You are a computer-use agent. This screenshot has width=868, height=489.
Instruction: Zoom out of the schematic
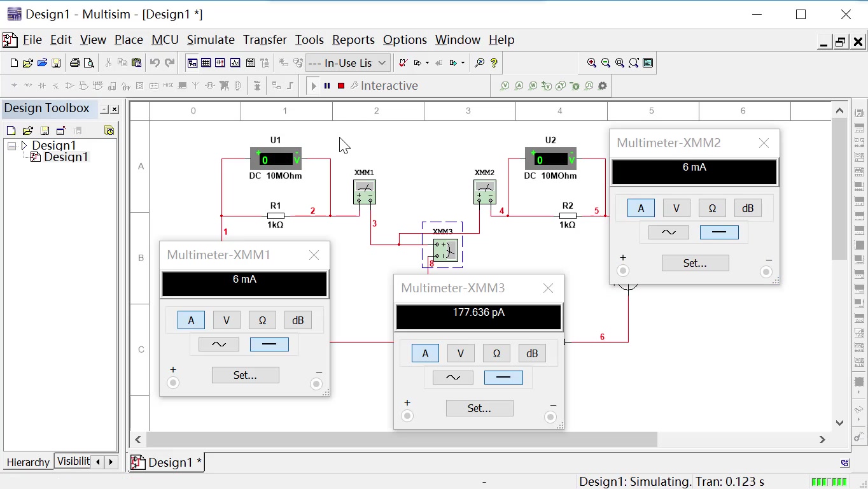[x=606, y=63]
